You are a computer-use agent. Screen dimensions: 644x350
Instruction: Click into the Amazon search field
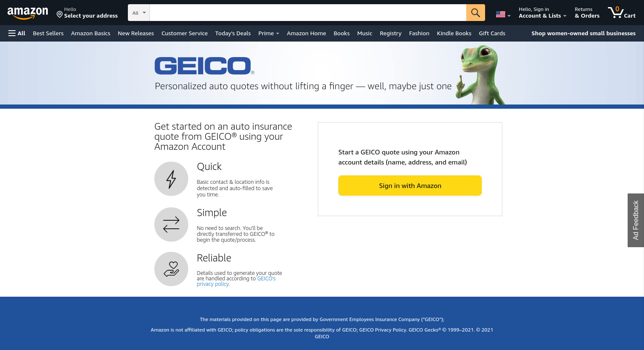tap(308, 13)
